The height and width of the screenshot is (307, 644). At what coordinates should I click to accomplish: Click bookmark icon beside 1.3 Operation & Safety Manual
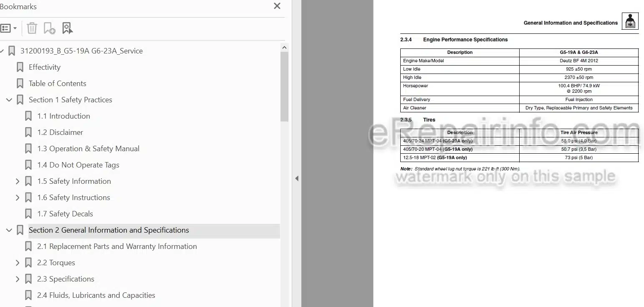pos(28,149)
